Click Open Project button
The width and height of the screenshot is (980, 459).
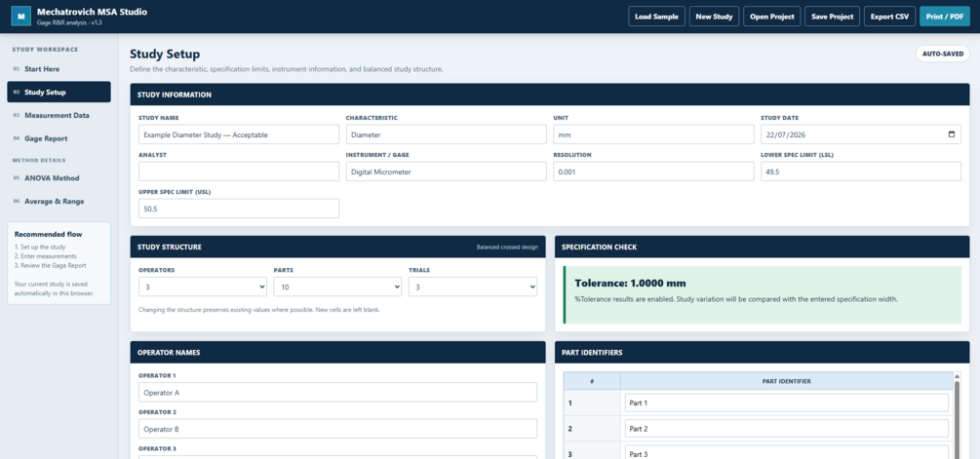pos(772,17)
